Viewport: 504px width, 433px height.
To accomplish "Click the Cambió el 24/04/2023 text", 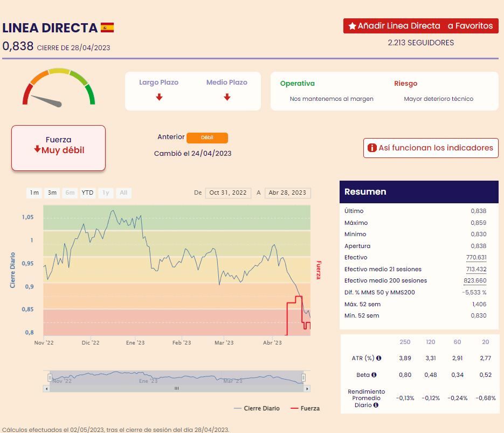I will pos(192,153).
